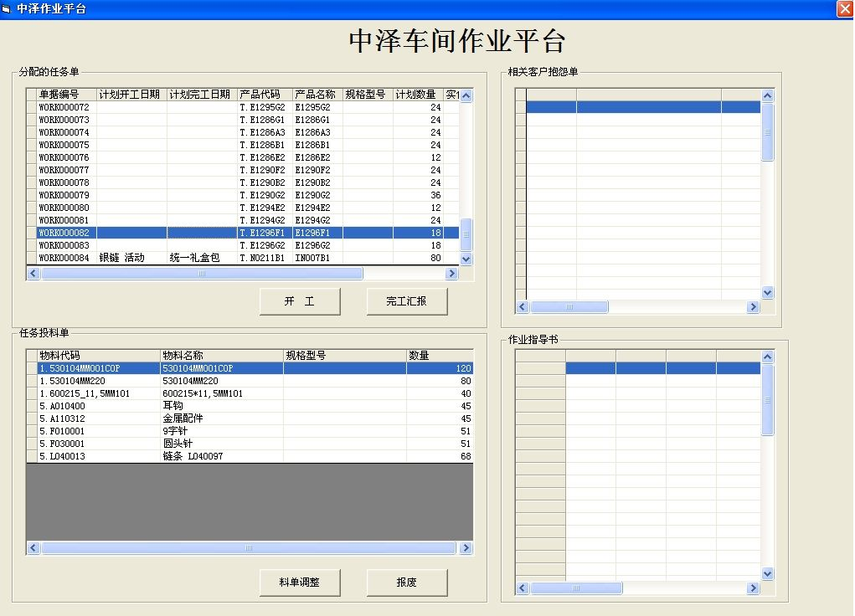The width and height of the screenshot is (855, 616).
Task: Click the 计划数量 column header
Action: 417,95
